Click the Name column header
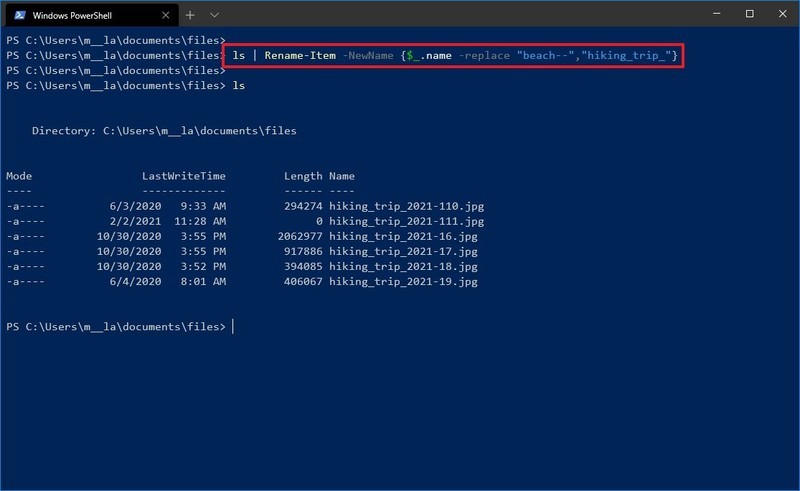The width and height of the screenshot is (800, 491). click(x=341, y=176)
